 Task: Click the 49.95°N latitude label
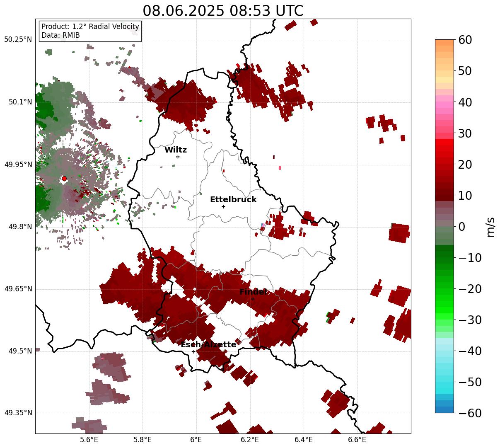click(x=18, y=165)
